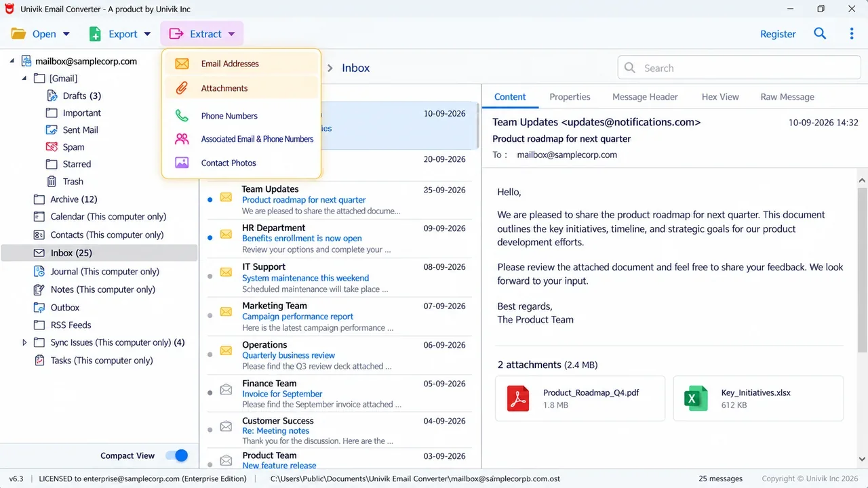Choose Contact Photos from Extract menu
Viewport: 868px width, 488px height.
pos(241,163)
